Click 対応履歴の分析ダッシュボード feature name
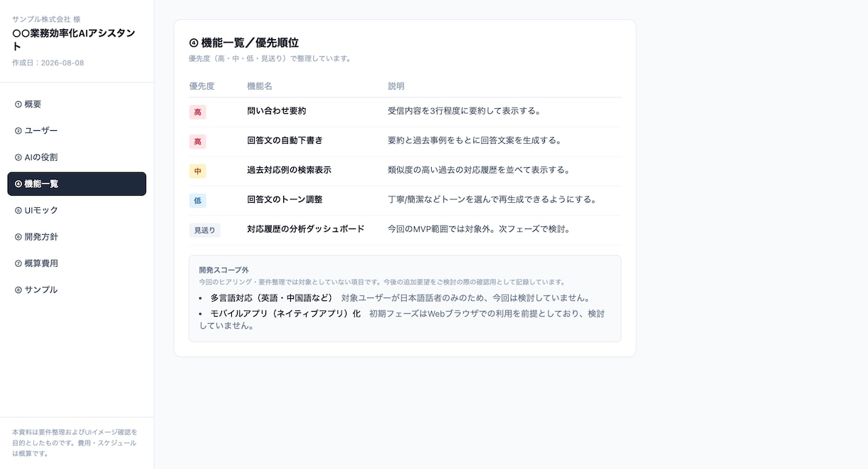 click(x=306, y=229)
